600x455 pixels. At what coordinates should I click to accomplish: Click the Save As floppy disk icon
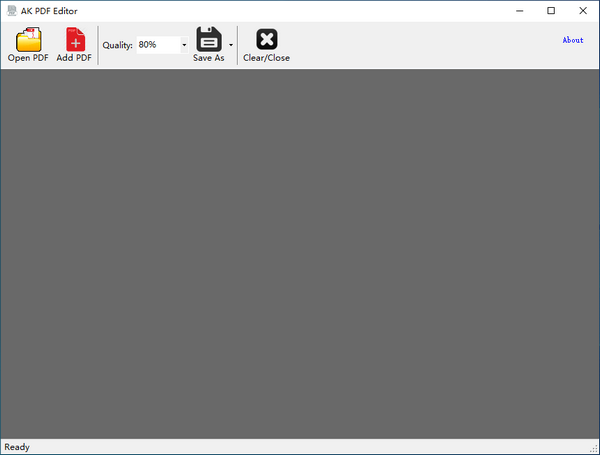209,44
